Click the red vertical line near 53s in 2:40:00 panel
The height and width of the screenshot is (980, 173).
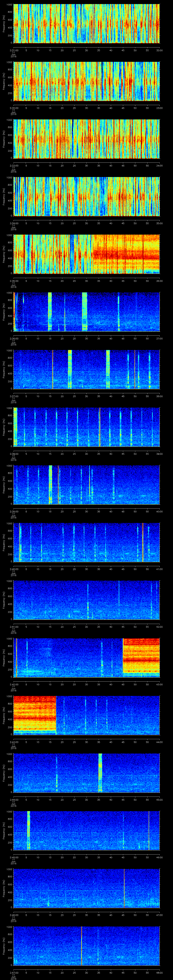(x=143, y=542)
